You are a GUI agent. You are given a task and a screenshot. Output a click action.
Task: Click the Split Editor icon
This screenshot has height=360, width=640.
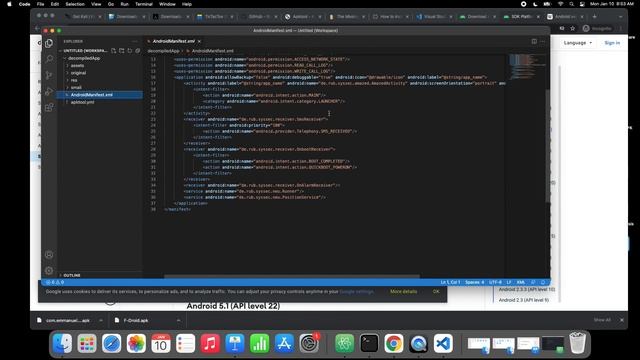tap(534, 41)
